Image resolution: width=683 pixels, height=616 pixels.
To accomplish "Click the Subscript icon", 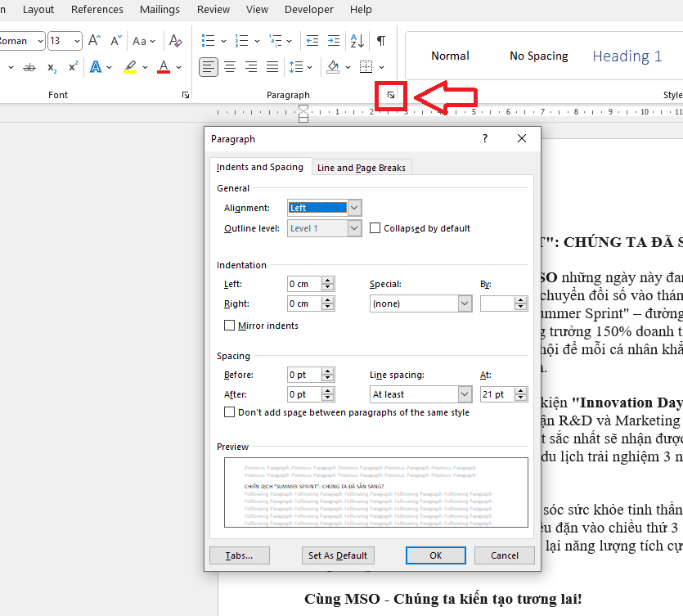I will click(52, 67).
